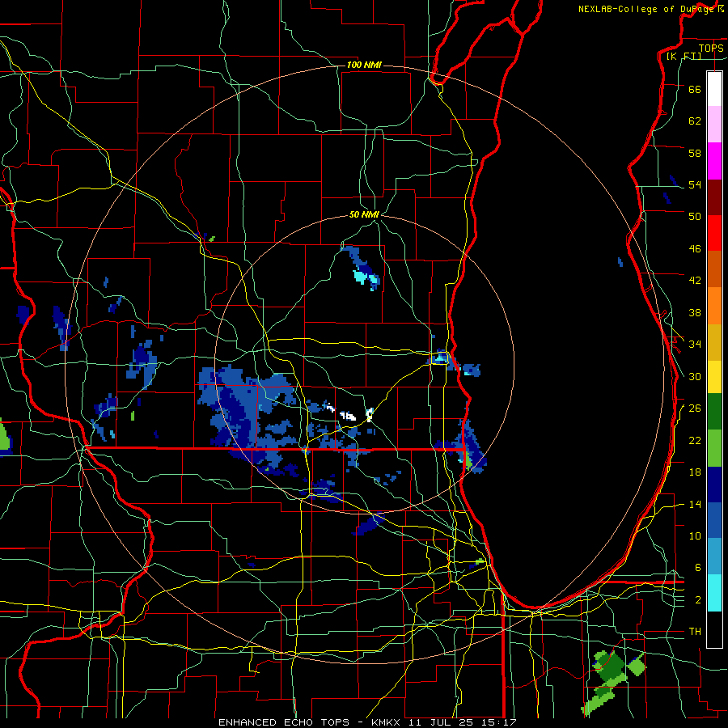Click the light pink legend swatch

[714, 125]
